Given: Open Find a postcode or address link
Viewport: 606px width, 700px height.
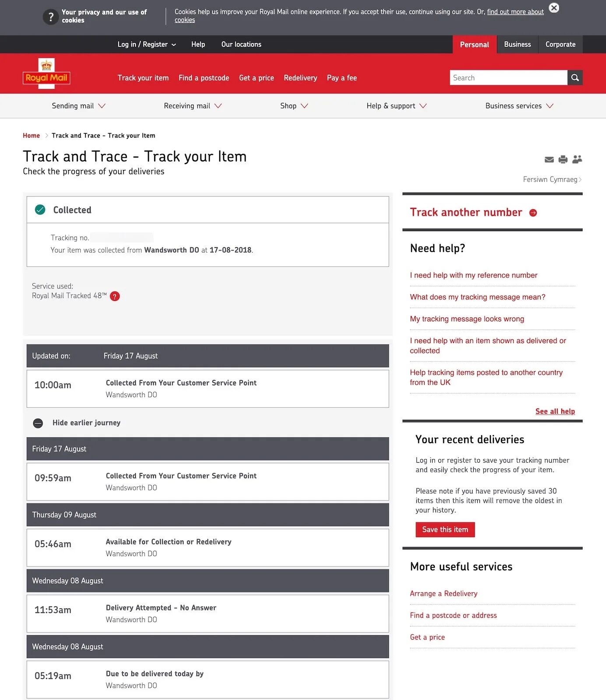Looking at the screenshot, I should tap(453, 616).
